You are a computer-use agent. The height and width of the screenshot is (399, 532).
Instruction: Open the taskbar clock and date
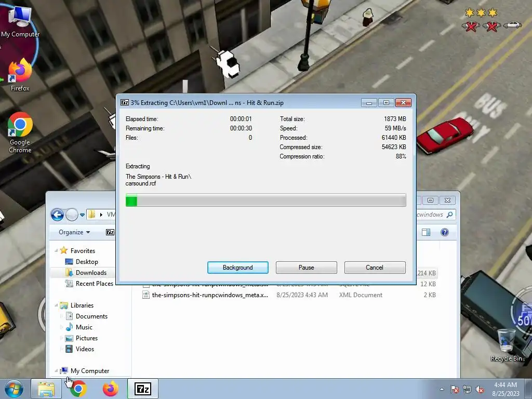pos(506,389)
